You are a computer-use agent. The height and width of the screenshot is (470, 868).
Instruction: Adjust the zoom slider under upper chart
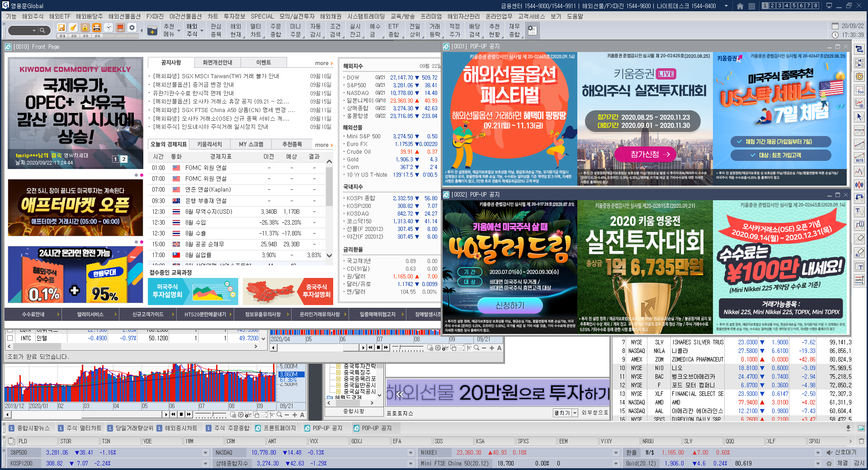point(408,348)
